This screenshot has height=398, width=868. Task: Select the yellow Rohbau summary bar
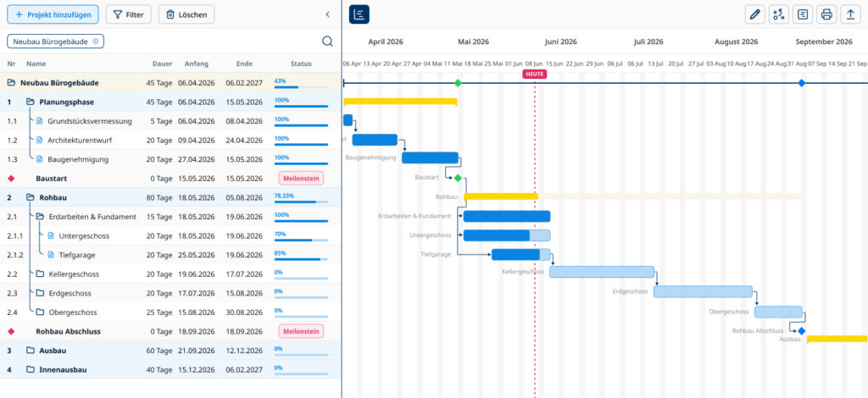click(x=500, y=196)
